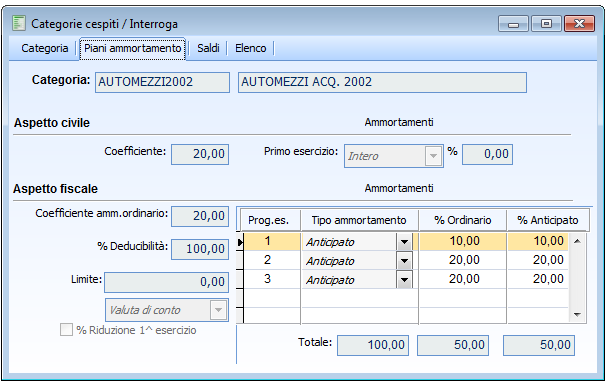The width and height of the screenshot is (615, 387).
Task: Minimize the Categorie cespiti window
Action: [513, 24]
